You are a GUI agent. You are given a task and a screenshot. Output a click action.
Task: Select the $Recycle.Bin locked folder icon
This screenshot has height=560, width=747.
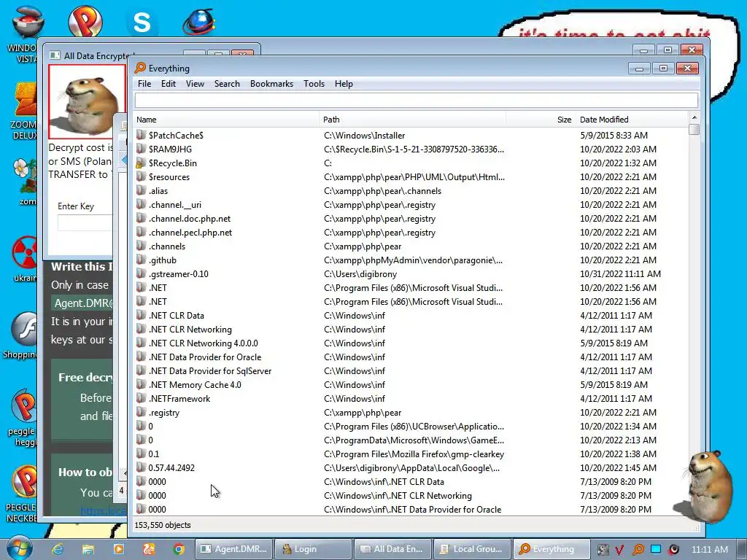pos(141,163)
